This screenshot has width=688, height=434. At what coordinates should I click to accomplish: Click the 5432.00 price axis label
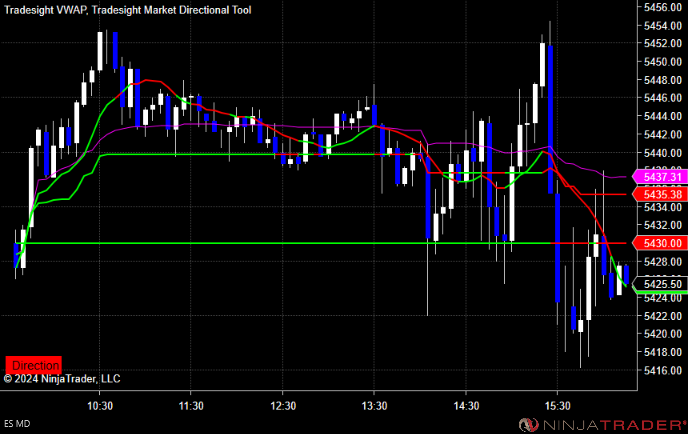pos(663,225)
